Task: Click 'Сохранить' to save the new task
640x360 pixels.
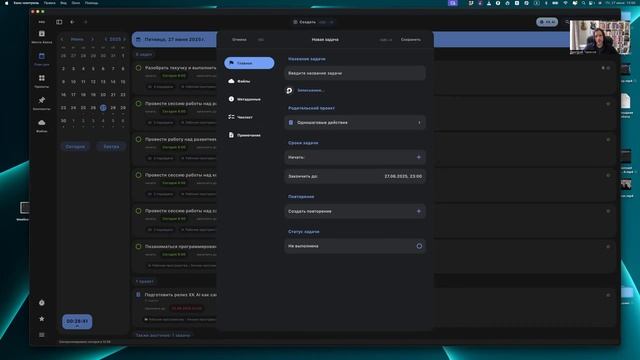Action: 411,40
